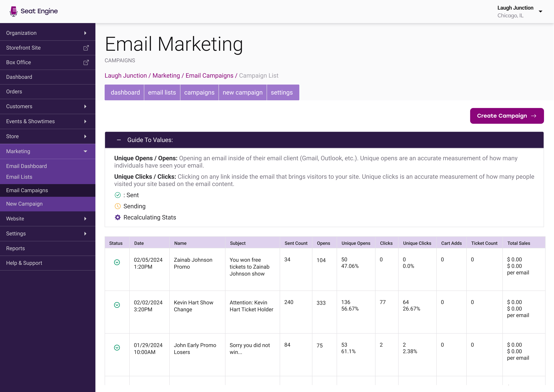Open the Box Office external link icon
The width and height of the screenshot is (554, 392).
86,62
